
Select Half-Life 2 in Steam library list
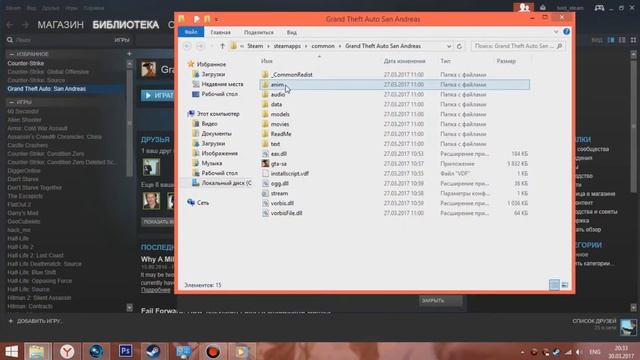(x=20, y=247)
